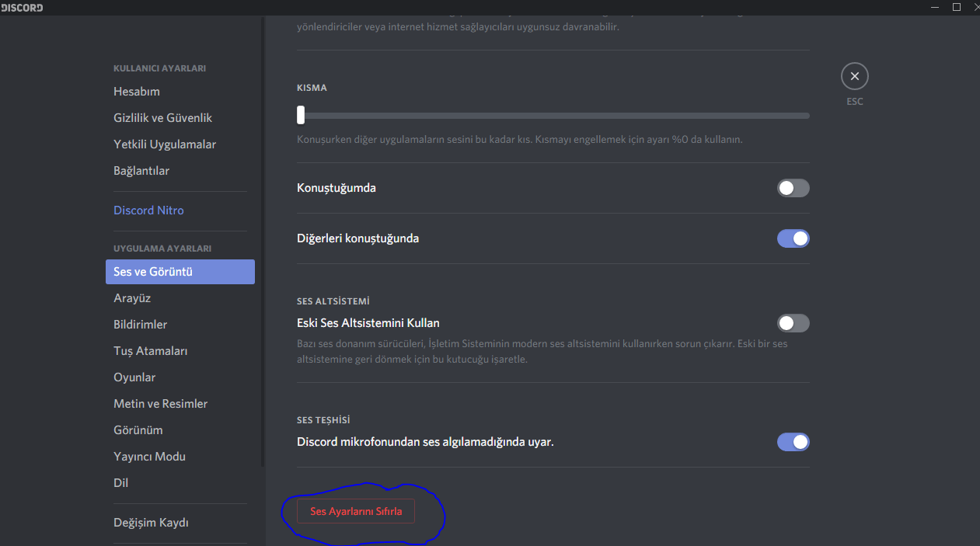Open Değişim Kaydı changelog
This screenshot has height=546, width=980.
(180, 523)
